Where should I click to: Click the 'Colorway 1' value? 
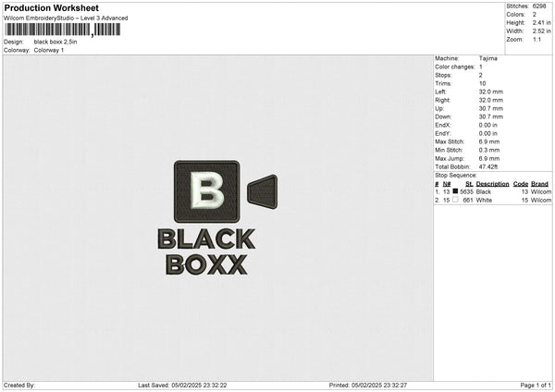tap(49, 50)
